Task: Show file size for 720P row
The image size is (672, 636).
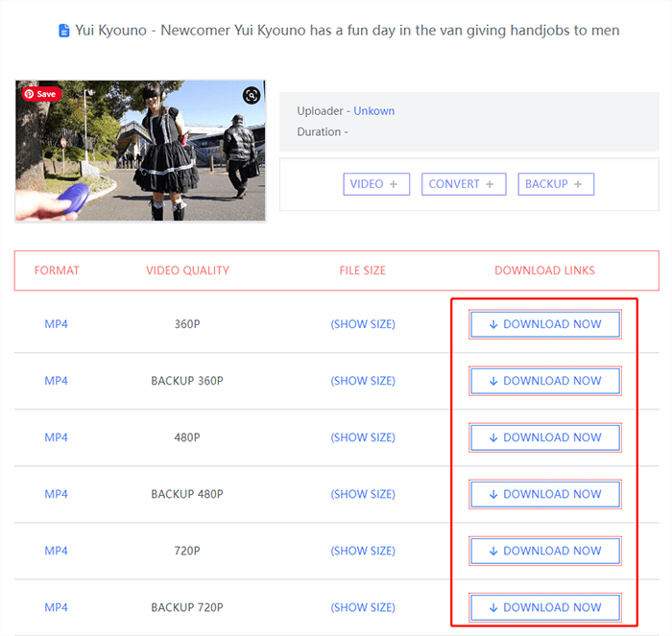Action: tap(363, 551)
